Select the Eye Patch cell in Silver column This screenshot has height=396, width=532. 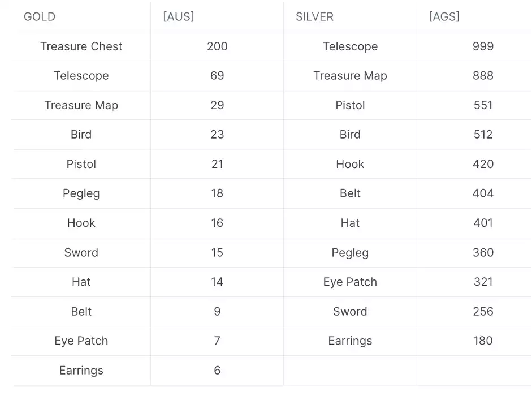[350, 282]
